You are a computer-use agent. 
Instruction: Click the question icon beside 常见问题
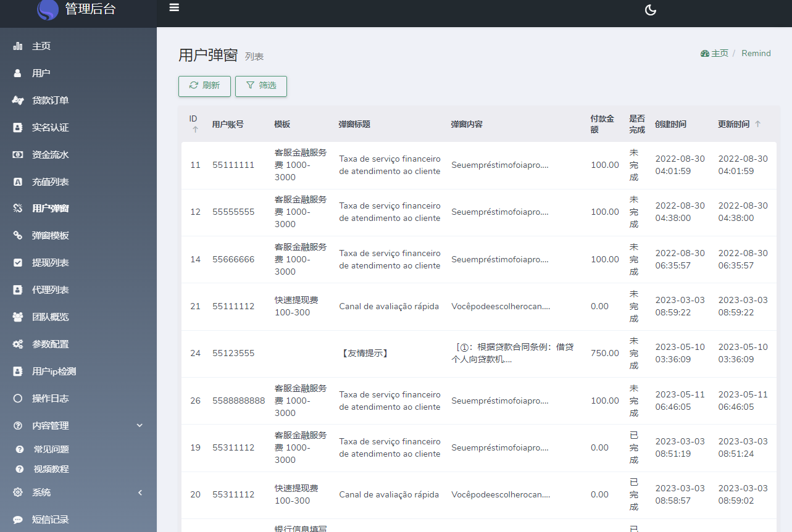[x=20, y=449]
